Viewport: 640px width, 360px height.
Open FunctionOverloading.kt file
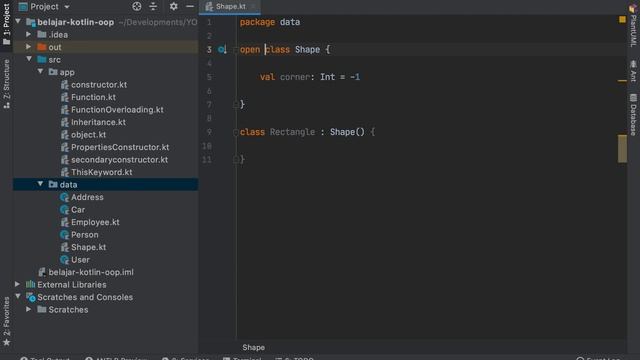click(117, 109)
